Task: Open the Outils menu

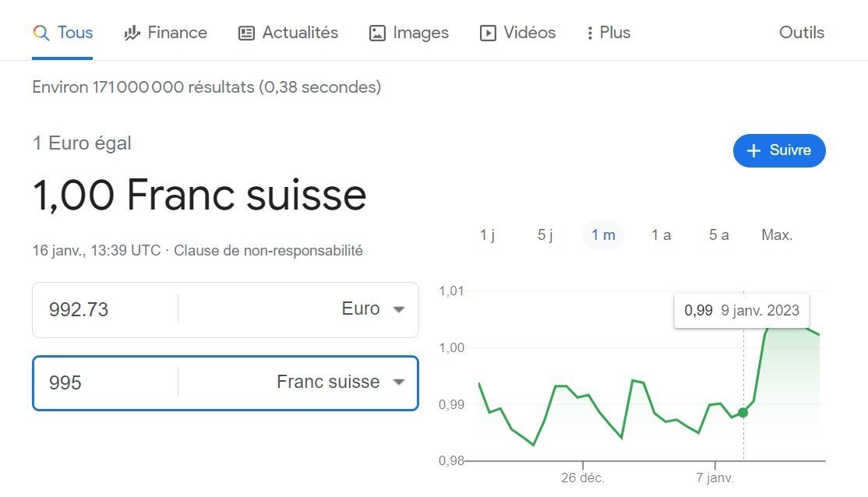Action: pyautogui.click(x=801, y=33)
